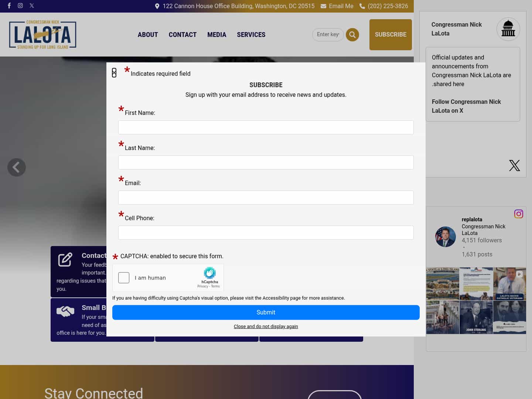Submit the subscribe form

(x=266, y=313)
